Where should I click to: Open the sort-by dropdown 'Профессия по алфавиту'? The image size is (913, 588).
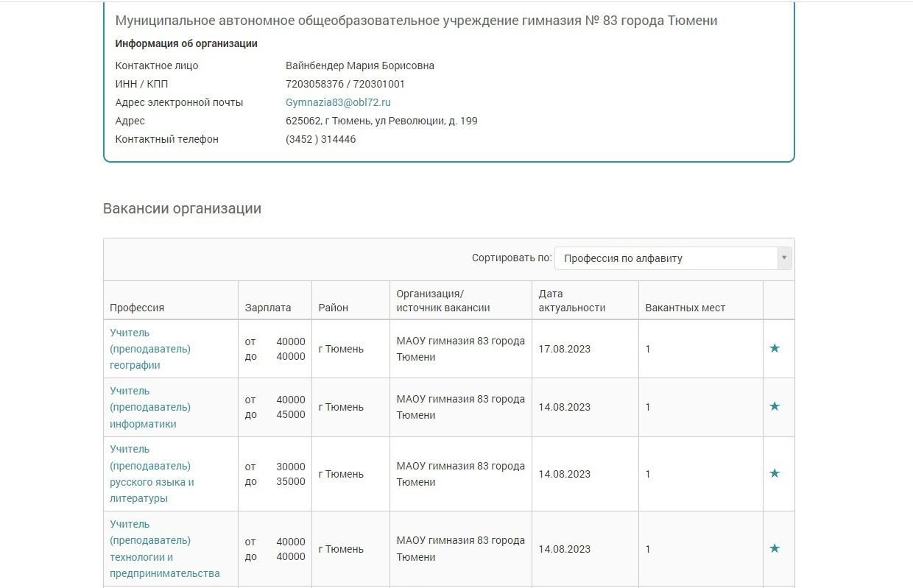[673, 258]
